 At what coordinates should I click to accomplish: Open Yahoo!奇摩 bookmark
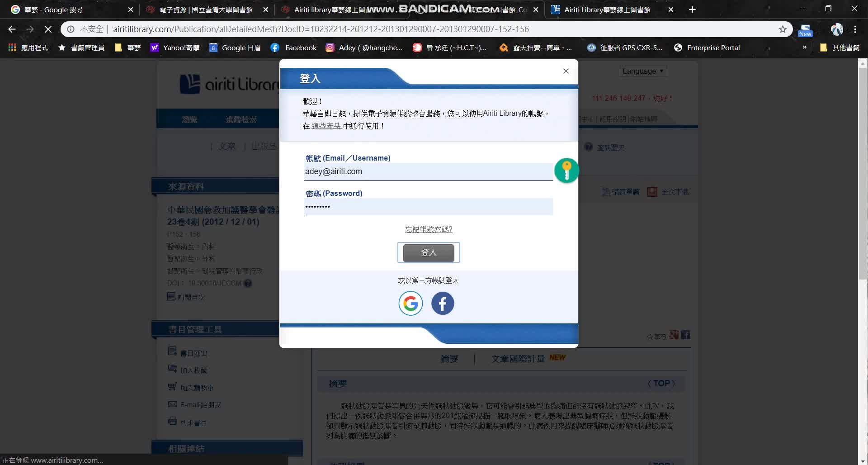pyautogui.click(x=175, y=47)
